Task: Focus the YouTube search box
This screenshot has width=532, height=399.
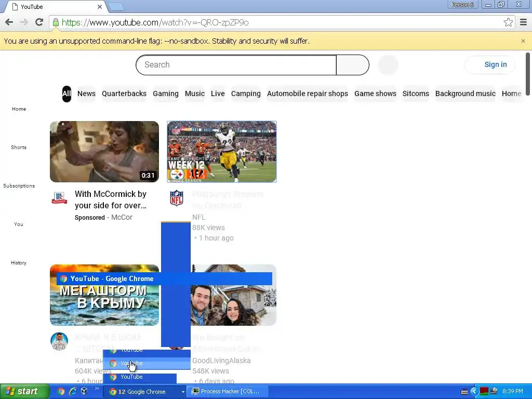Action: pos(236,65)
